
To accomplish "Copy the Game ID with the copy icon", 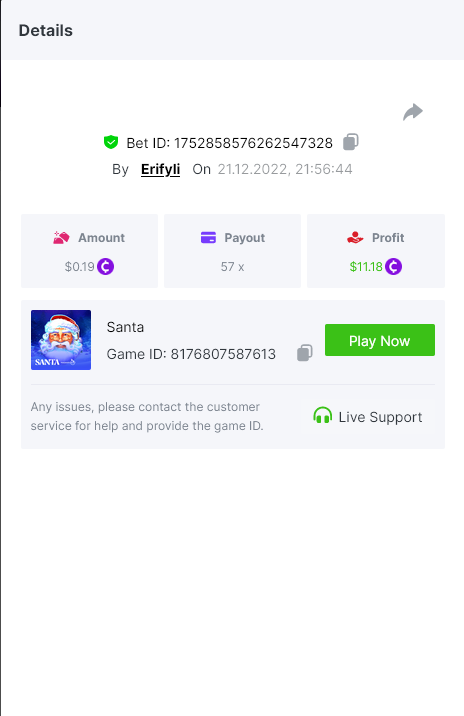I will pos(305,353).
